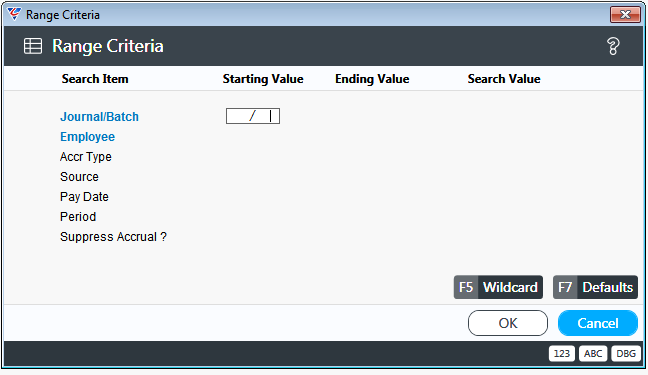Click the F7 Defaults button
The image size is (648, 375).
[595, 287]
